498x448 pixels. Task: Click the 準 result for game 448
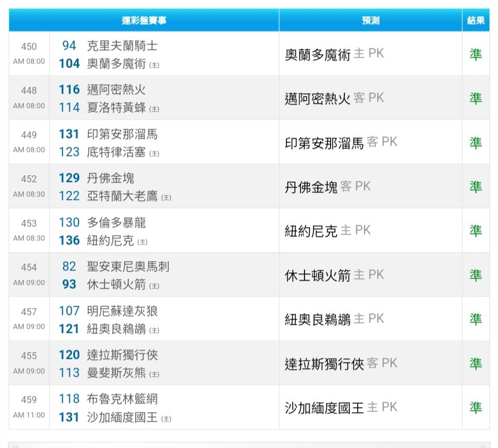[476, 98]
